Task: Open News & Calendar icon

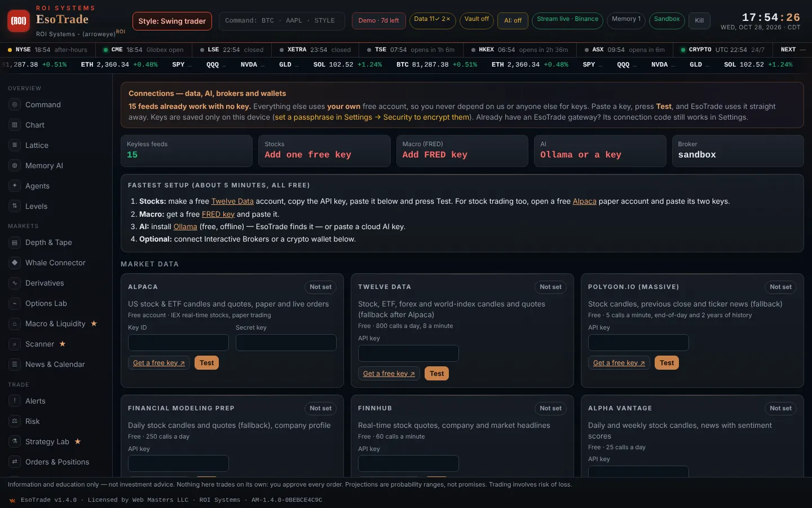Action: (x=15, y=364)
